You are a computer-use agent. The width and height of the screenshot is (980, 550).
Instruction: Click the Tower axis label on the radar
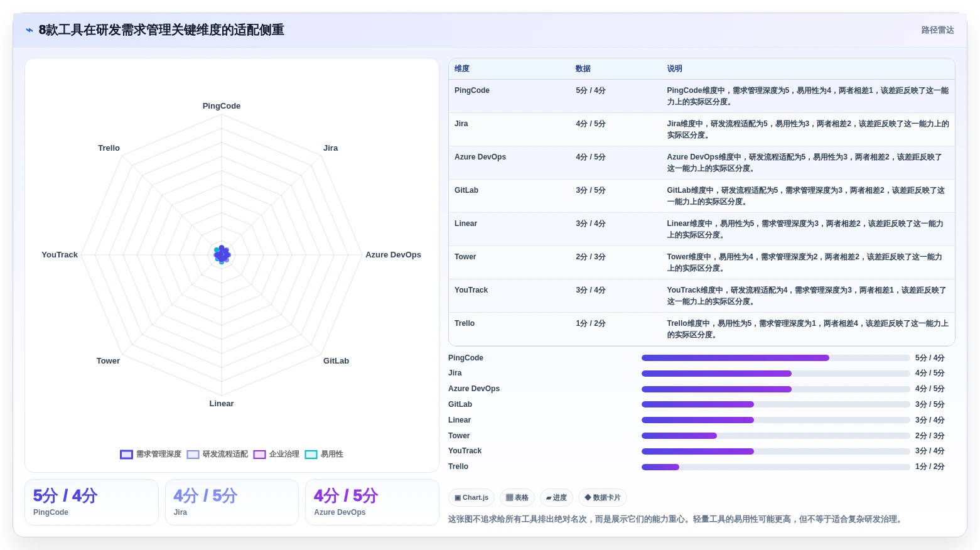[x=108, y=361]
